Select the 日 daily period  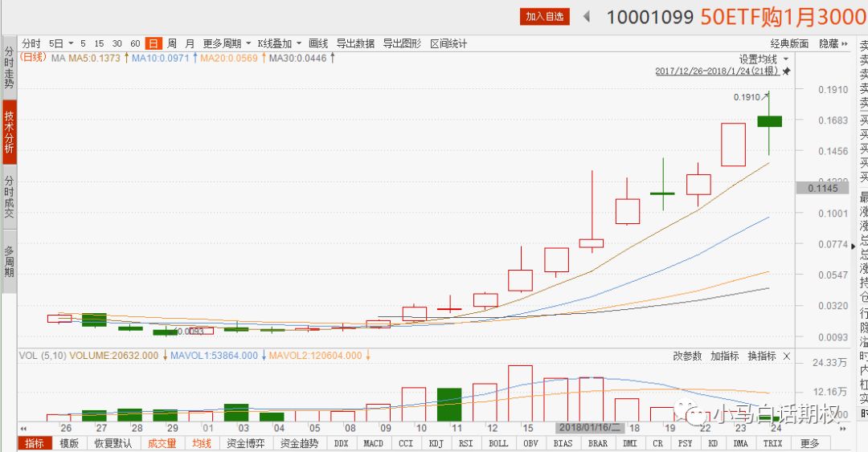tap(152, 43)
